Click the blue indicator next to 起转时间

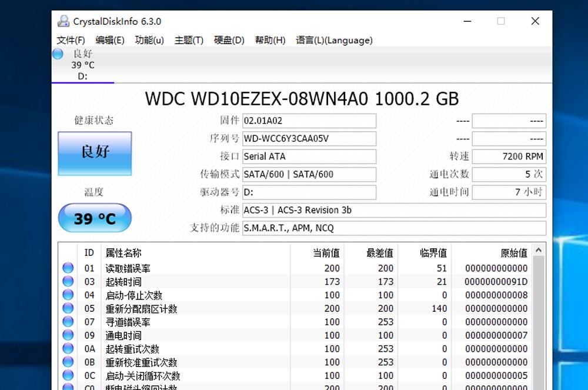pos(68,281)
